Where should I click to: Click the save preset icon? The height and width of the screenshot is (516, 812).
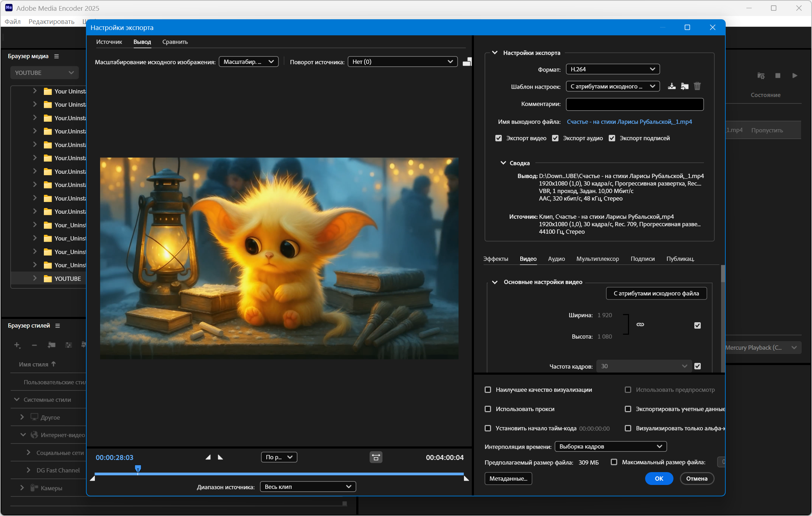671,86
